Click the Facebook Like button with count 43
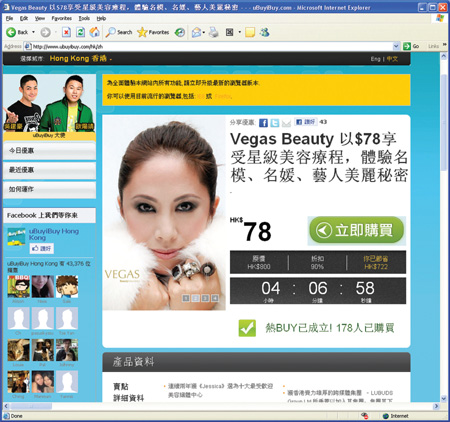Image resolution: width=450 pixels, height=422 pixels. point(306,122)
